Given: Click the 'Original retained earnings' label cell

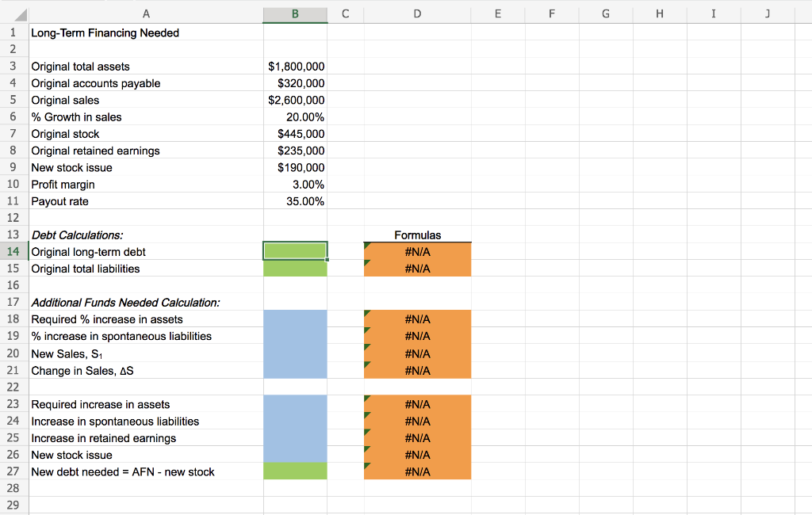Looking at the screenshot, I should [146, 151].
